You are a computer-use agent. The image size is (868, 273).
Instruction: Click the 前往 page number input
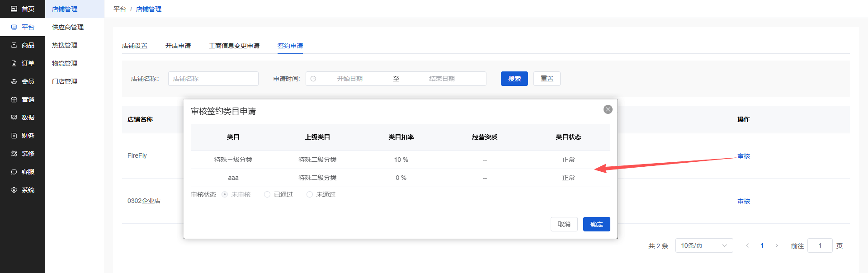point(820,245)
